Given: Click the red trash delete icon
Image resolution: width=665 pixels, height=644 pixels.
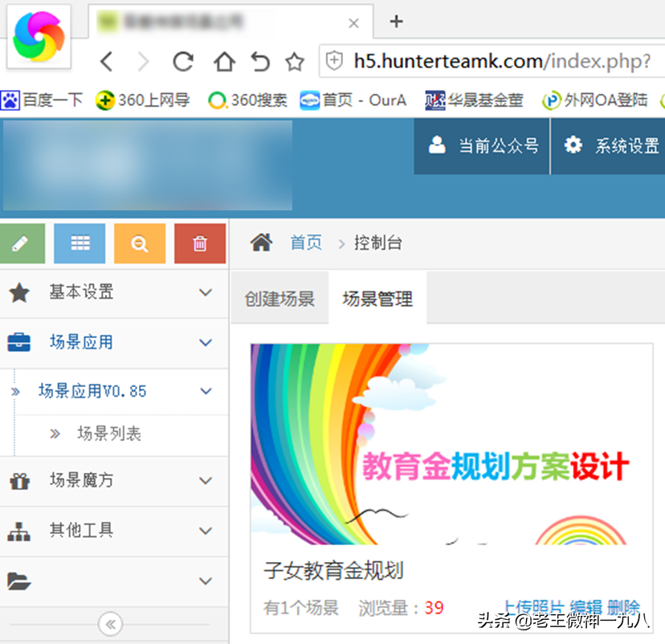Looking at the screenshot, I should tap(199, 243).
